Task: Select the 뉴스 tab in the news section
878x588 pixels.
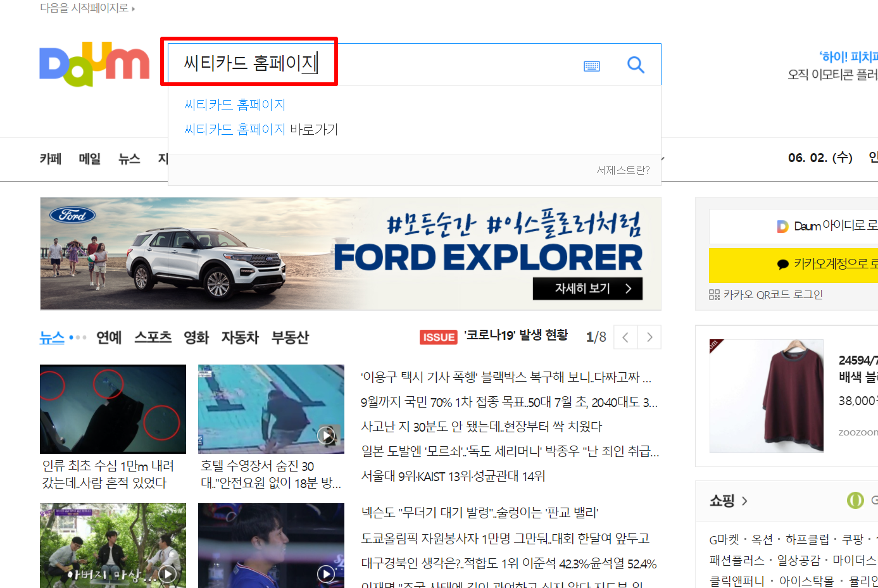Action: 52,337
